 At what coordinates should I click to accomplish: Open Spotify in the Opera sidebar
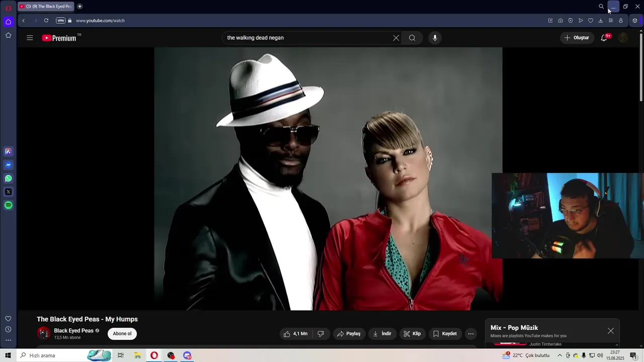(x=9, y=205)
